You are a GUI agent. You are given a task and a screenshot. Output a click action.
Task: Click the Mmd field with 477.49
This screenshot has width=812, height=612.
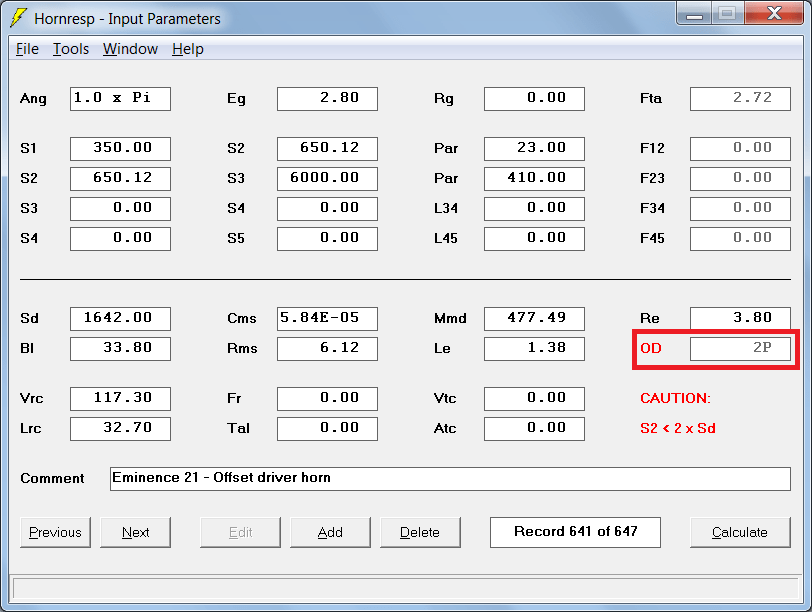point(534,318)
